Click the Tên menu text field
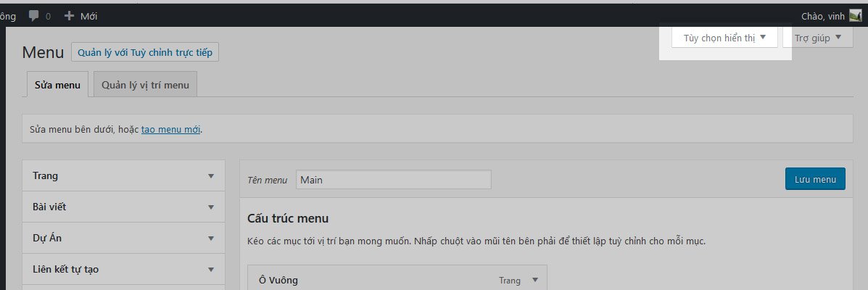868x290 pixels. (x=393, y=180)
